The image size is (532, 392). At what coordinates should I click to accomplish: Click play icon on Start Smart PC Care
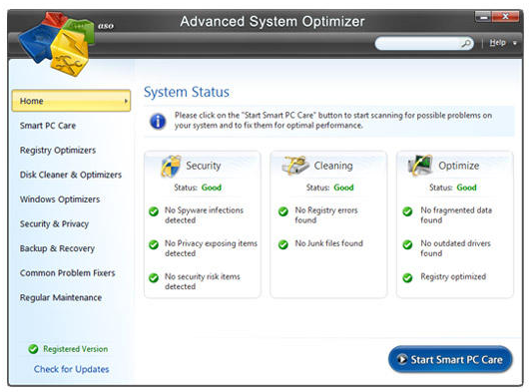[x=402, y=359]
